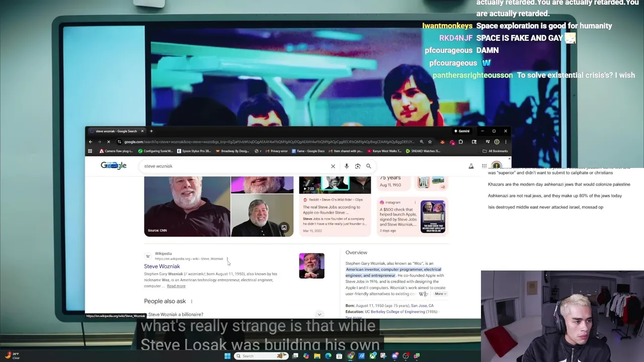
Task: Open Broadway By Design bookmark
Action: point(233,151)
